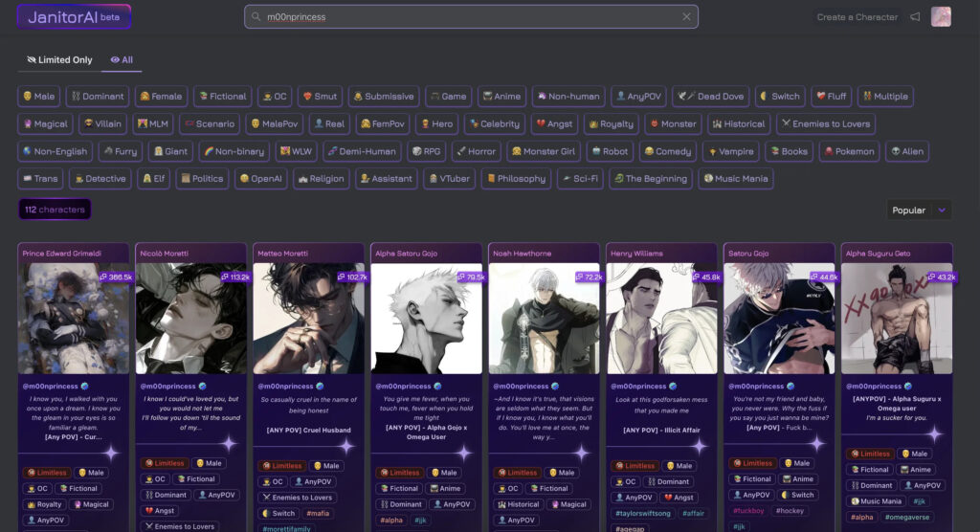Viewport: 980px width, 532px height.
Task: Click Historical tag on Noah Hawthorne card
Action: click(518, 504)
